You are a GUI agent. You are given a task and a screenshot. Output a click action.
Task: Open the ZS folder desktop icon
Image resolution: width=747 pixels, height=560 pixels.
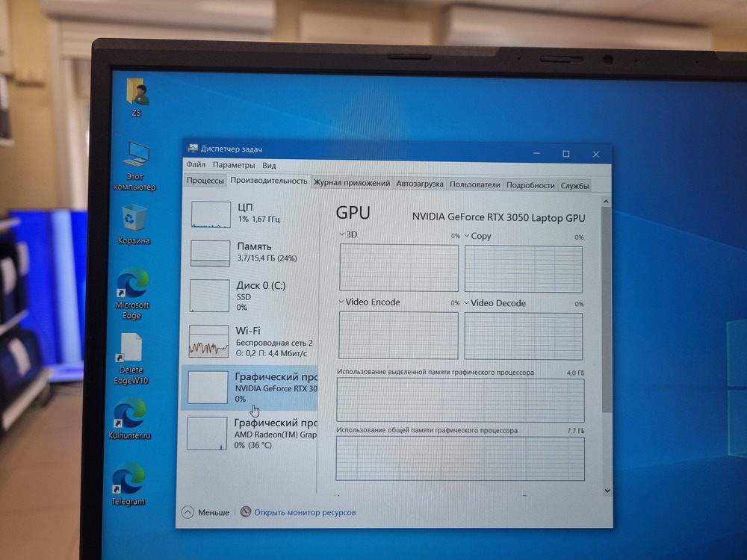click(137, 96)
